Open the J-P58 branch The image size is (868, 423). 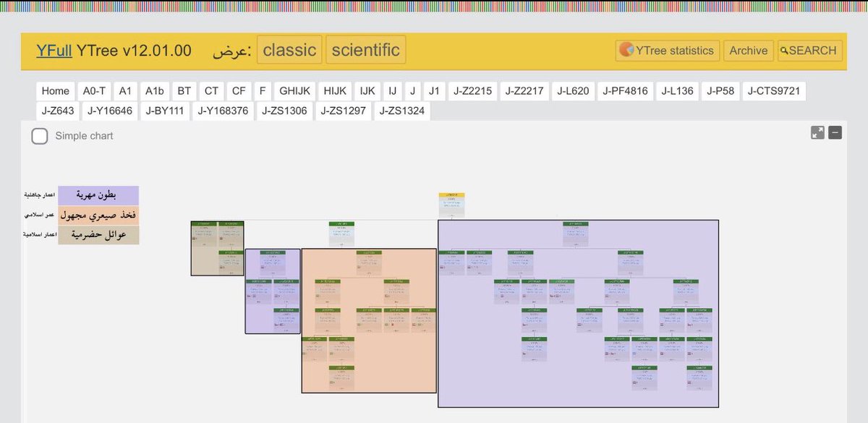point(720,91)
